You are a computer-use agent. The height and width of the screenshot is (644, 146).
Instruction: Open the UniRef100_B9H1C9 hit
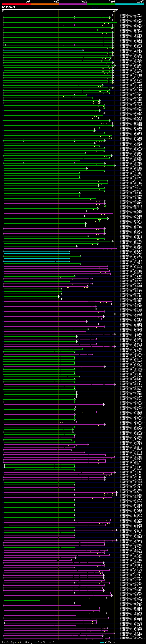coord(131,30)
